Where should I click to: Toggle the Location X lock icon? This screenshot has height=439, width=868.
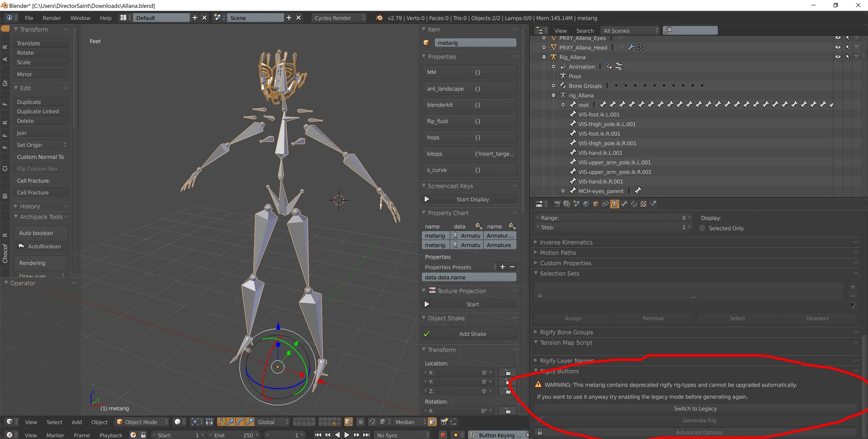point(507,372)
